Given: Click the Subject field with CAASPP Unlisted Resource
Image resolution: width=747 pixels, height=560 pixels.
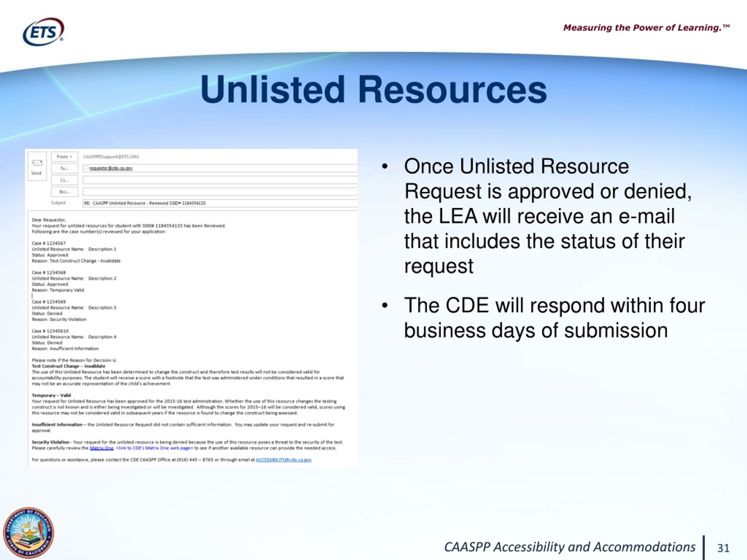Looking at the screenshot, I should (220, 203).
